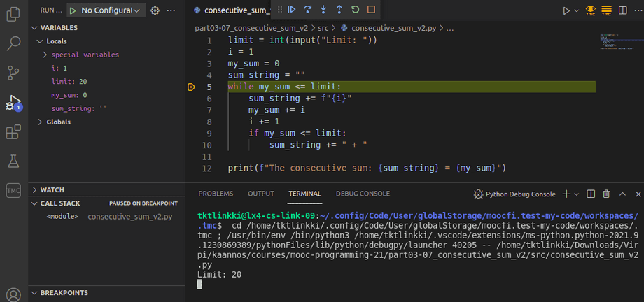This screenshot has width=644, height=302.
Task: Click the src breadcrumb link
Action: [323, 28]
